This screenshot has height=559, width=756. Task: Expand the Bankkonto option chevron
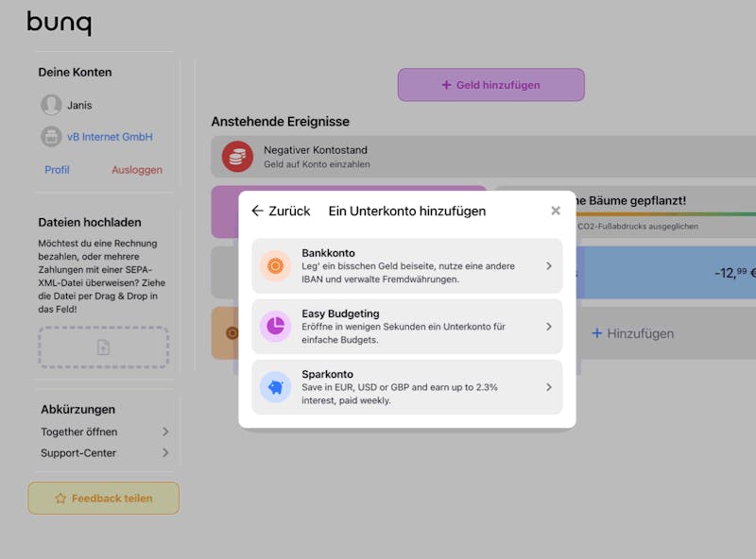pyautogui.click(x=549, y=266)
